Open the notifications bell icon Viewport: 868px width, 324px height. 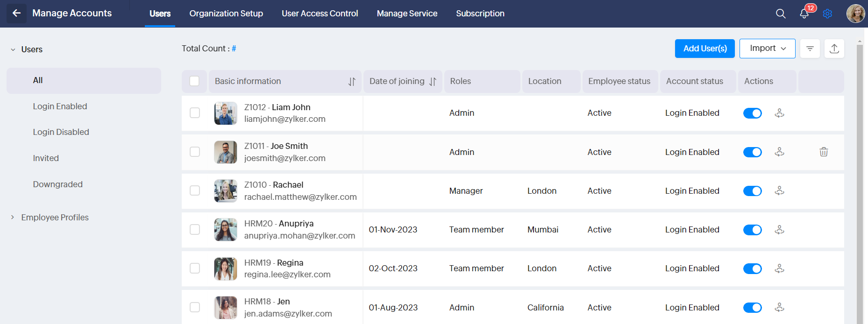click(x=804, y=14)
